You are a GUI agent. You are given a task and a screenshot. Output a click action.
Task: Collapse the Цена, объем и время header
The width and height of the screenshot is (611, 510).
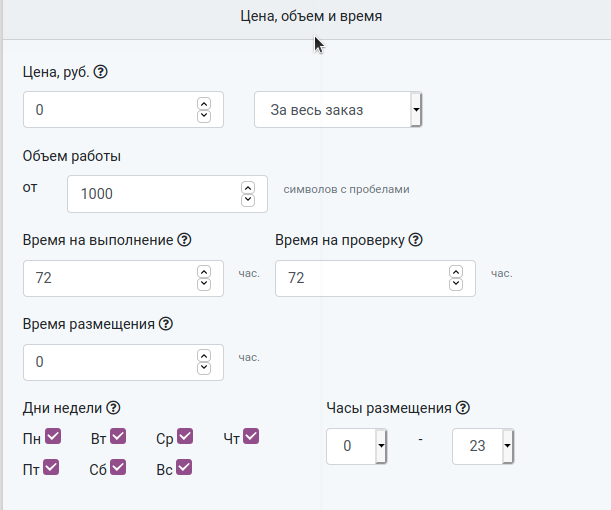pyautogui.click(x=311, y=16)
